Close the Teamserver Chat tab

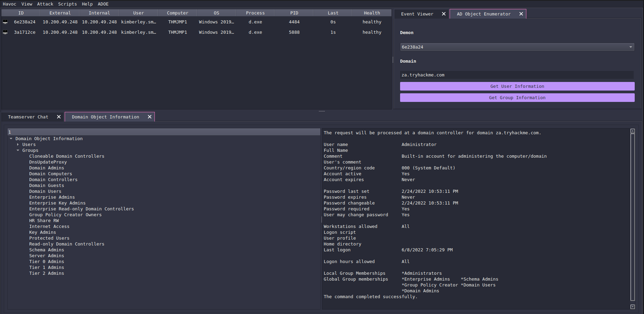pos(59,117)
